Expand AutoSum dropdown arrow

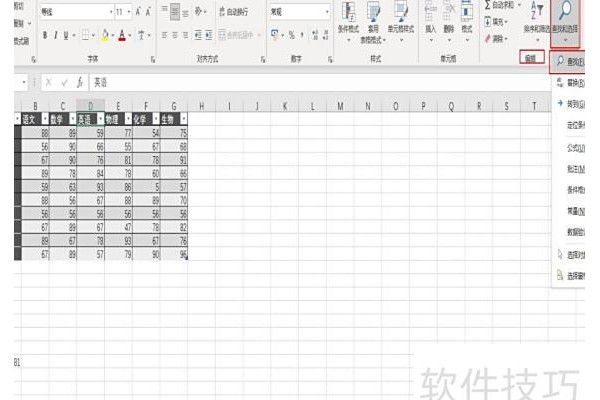(x=519, y=5)
